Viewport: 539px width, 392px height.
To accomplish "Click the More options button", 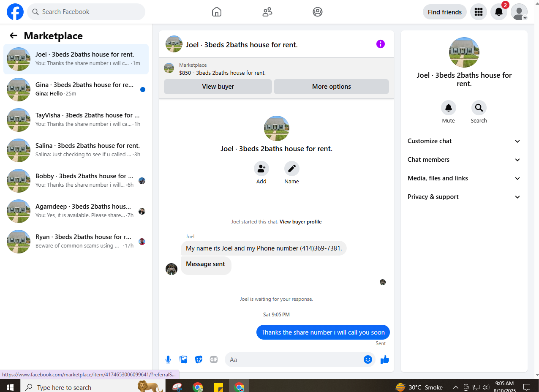I will pos(332,87).
